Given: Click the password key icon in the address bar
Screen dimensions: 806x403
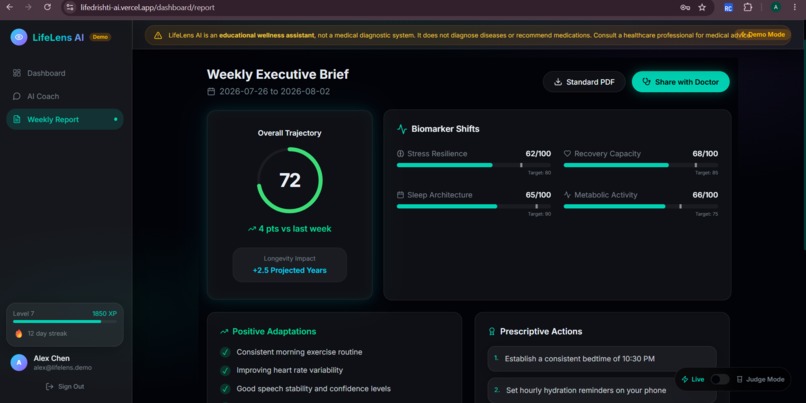Looking at the screenshot, I should pos(685,7).
